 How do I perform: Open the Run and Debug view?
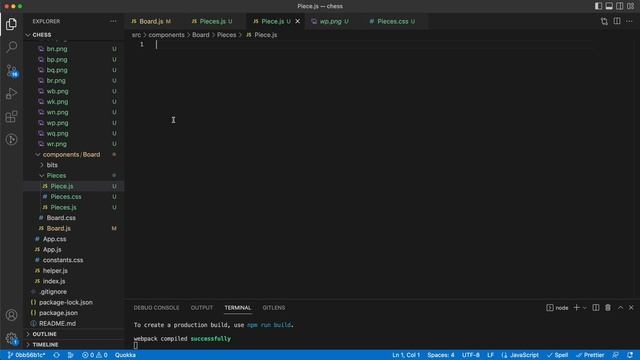pyautogui.click(x=11, y=93)
